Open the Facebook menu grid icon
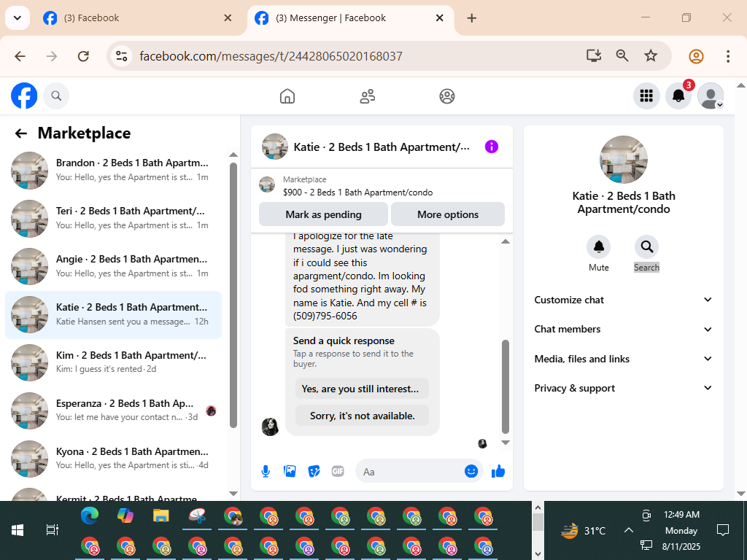747x560 pixels. coord(646,96)
